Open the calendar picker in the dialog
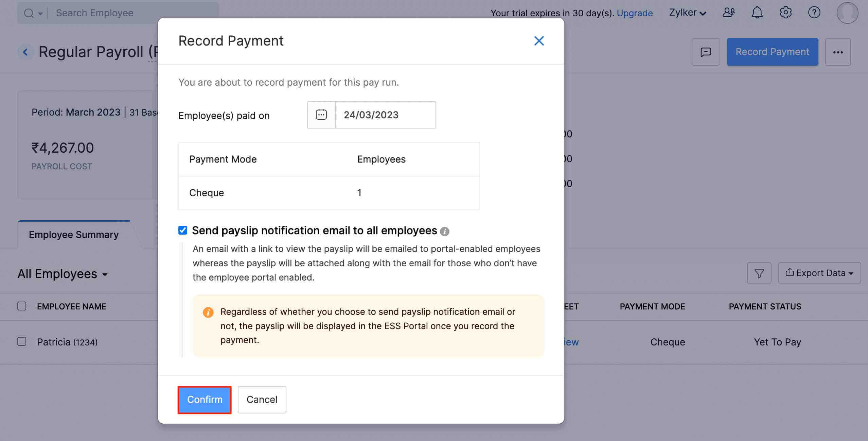This screenshot has width=868, height=441. click(320, 115)
